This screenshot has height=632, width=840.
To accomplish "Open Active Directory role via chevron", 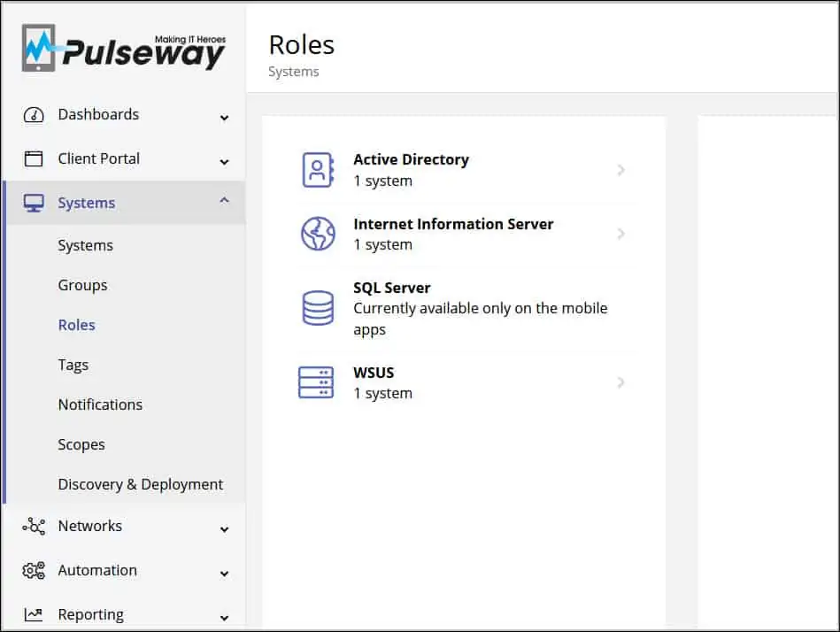I will (620, 170).
